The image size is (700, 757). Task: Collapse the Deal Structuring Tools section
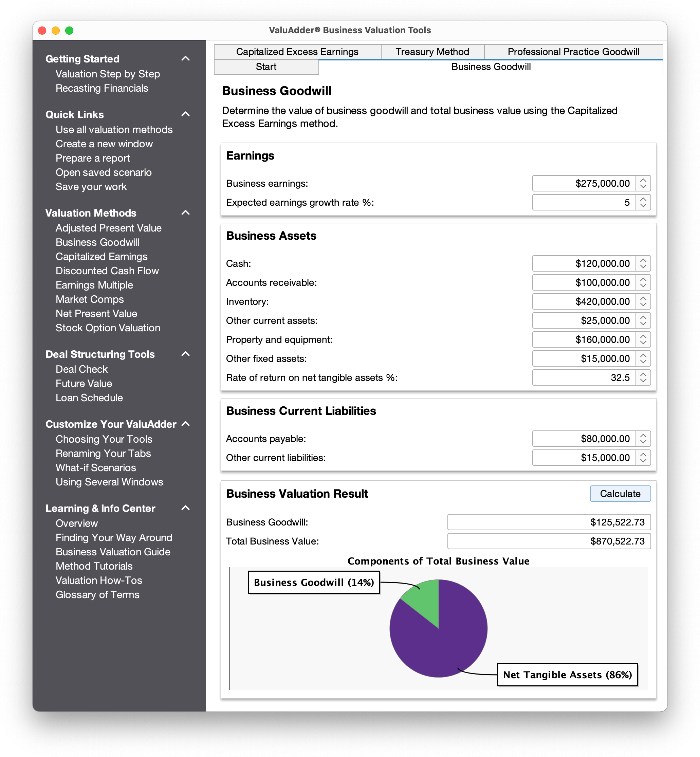coord(185,354)
